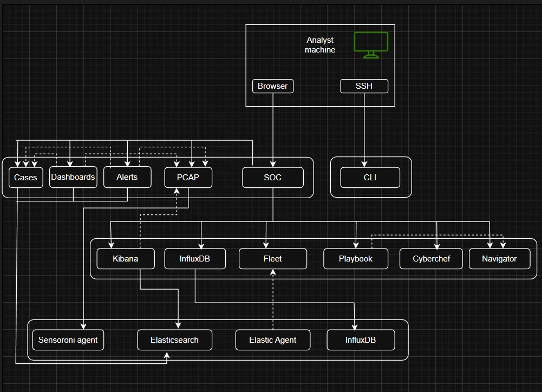
Task: Click the green monitor icon
Action: click(371, 45)
